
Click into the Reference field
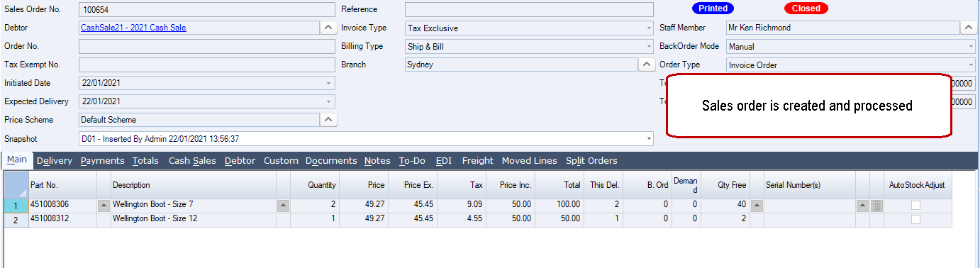click(529, 10)
